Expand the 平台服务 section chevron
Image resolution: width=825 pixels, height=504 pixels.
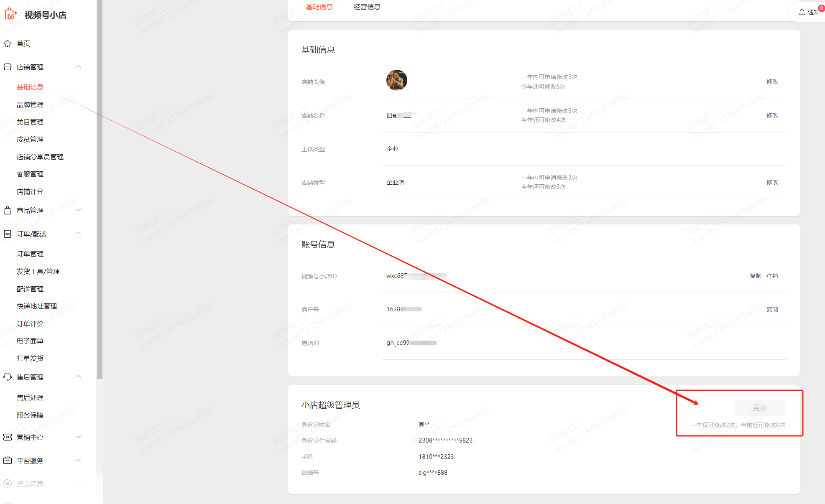[78, 461]
